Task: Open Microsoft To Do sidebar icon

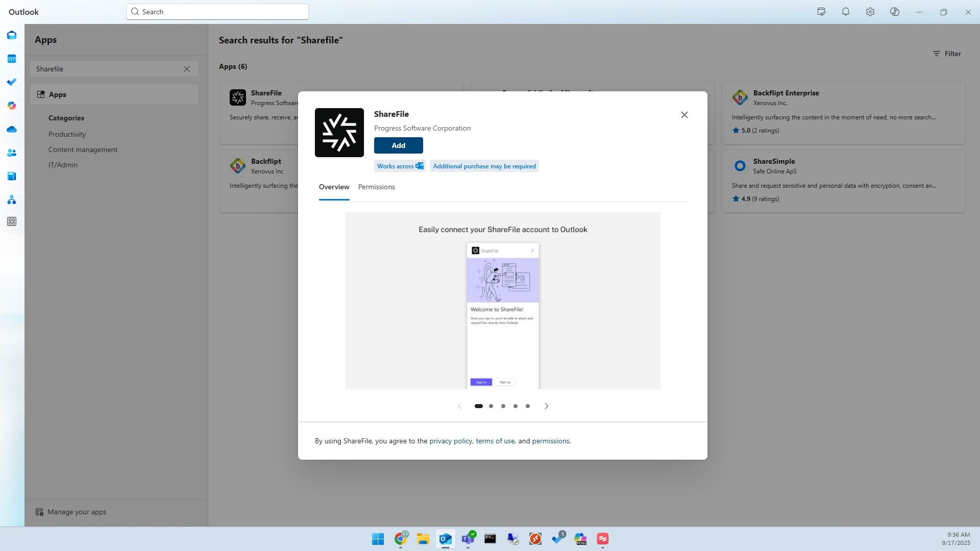Action: tap(11, 82)
